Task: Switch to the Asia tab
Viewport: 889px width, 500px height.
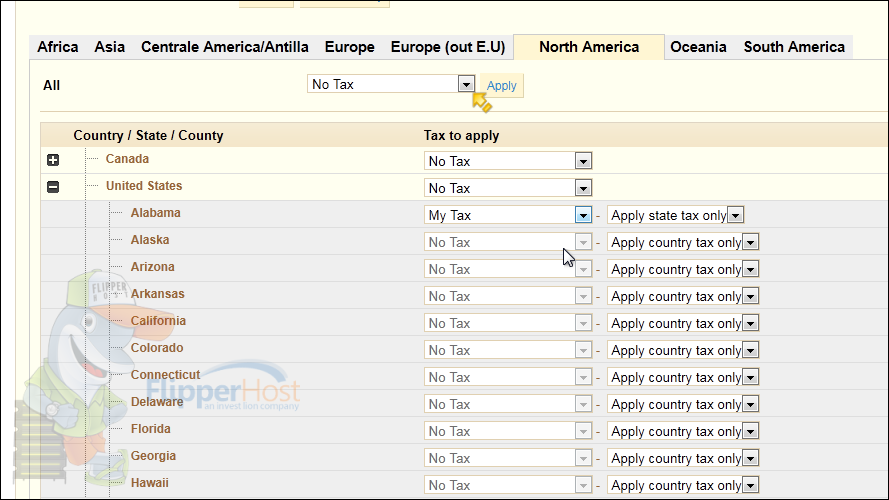Action: point(109,47)
